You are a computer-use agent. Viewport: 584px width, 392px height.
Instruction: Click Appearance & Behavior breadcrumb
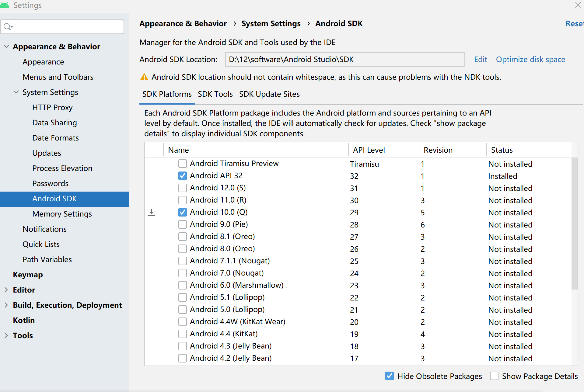tap(183, 24)
